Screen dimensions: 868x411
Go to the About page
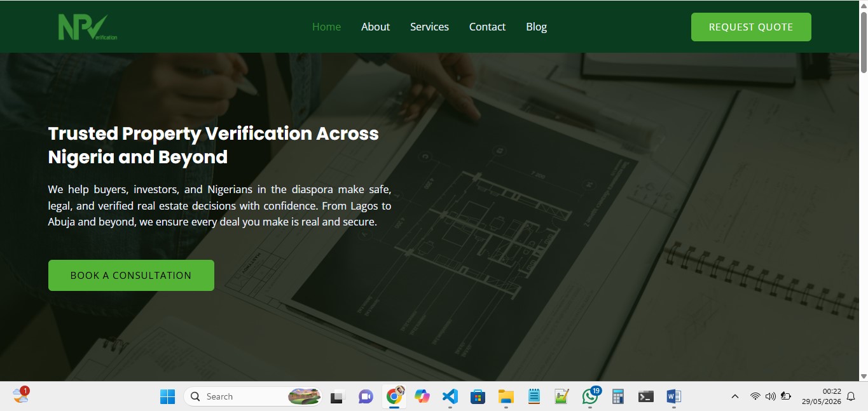375,27
